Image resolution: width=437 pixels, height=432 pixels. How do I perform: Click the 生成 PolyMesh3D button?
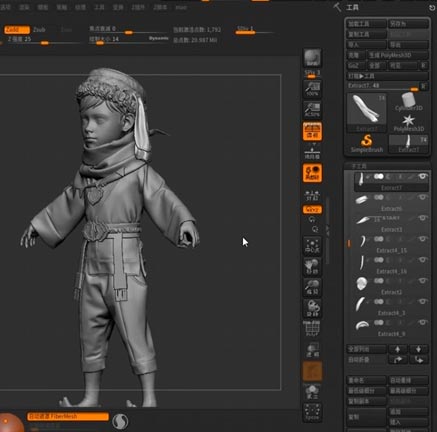point(398,55)
